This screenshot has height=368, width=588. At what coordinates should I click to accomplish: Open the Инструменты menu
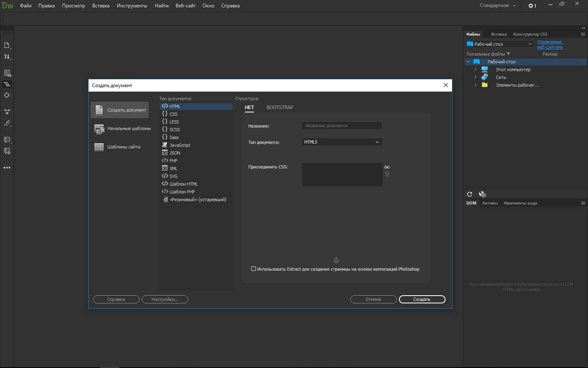tap(132, 6)
